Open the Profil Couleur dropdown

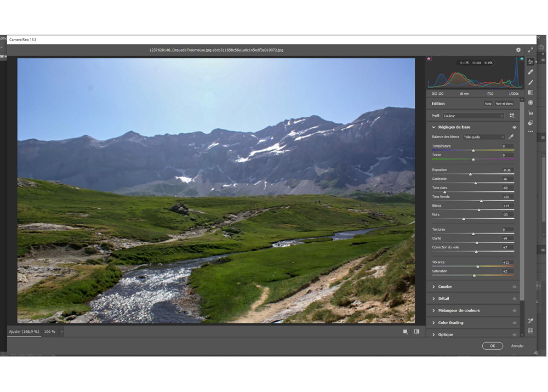tap(473, 116)
